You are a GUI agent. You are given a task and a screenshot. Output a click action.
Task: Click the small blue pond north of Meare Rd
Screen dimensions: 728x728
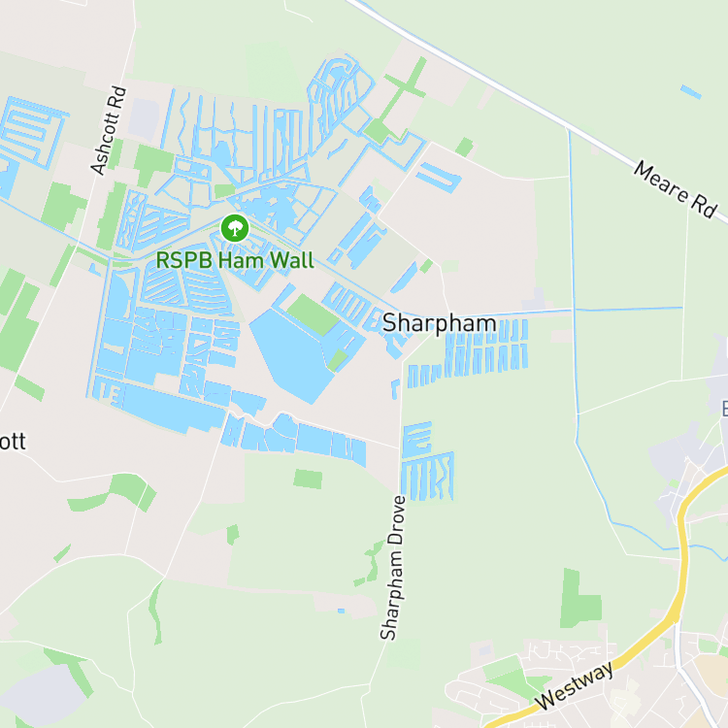[691, 92]
